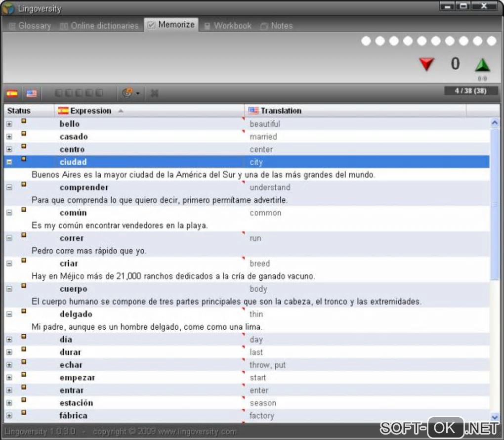Click the status icon for día
Screen dimensions: 504x440
24,337
